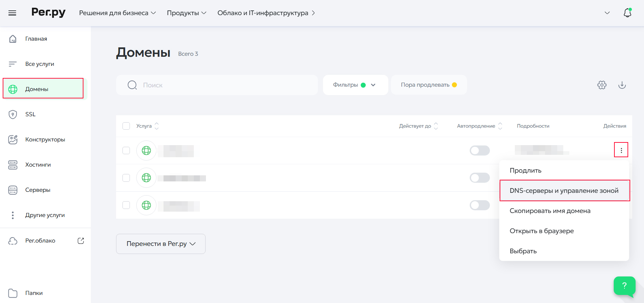Select DNS-серверы и управление зоной
The width and height of the screenshot is (644, 303).
[x=564, y=190]
